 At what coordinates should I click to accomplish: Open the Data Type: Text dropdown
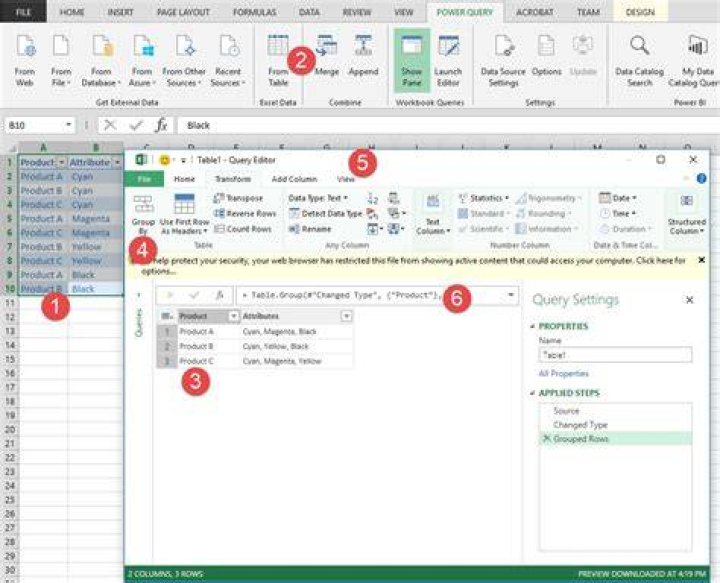pyautogui.click(x=318, y=198)
